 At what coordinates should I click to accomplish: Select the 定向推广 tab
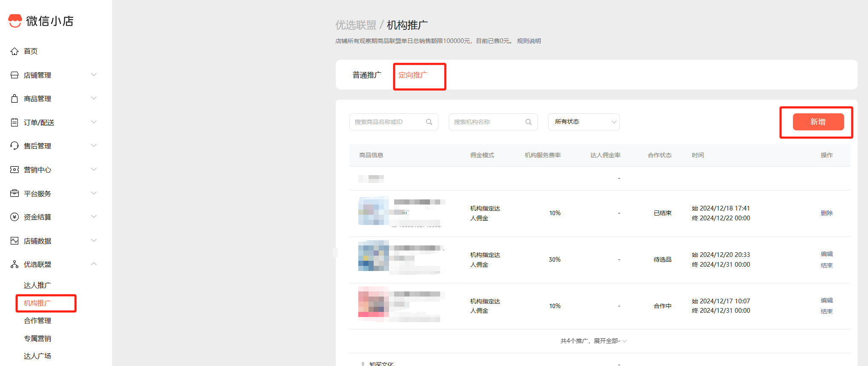[x=412, y=75]
